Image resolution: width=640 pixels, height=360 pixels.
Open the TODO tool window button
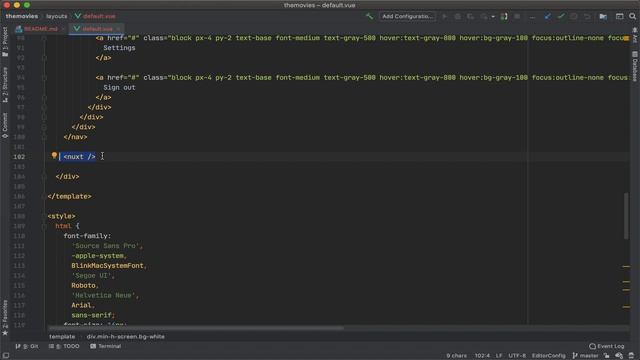coord(64,346)
